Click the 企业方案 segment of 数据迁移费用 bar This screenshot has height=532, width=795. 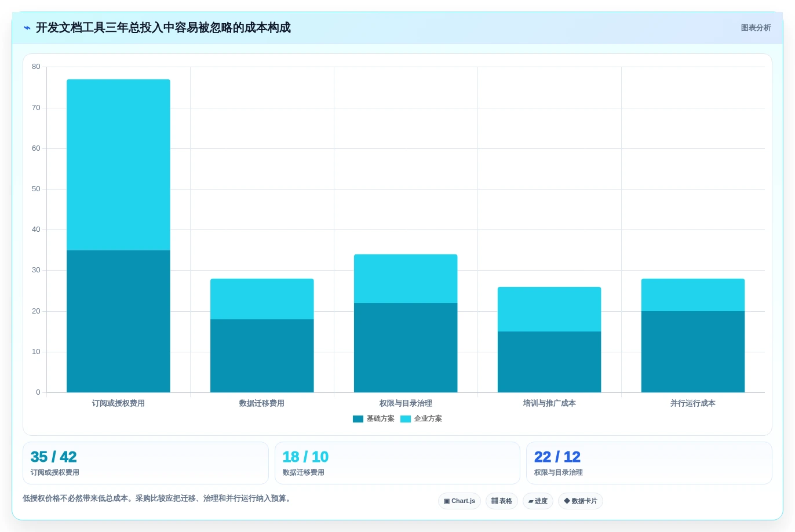point(262,299)
